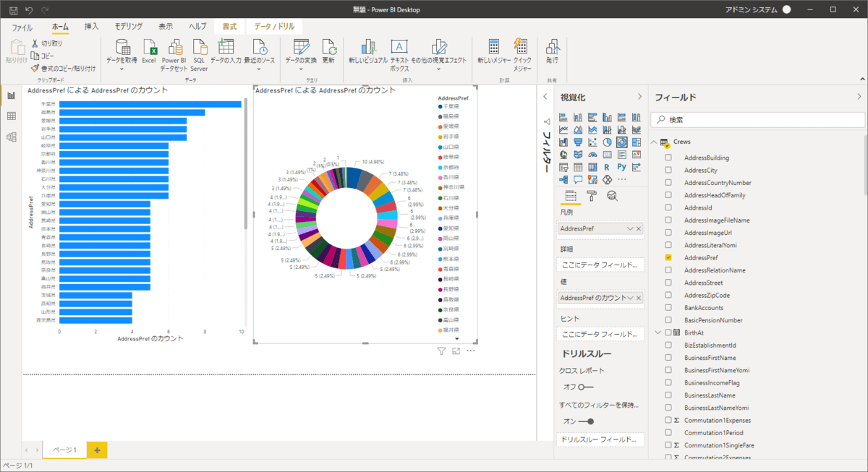868x472 pixels.
Task: Open the Format paint roller tab
Action: [591, 196]
